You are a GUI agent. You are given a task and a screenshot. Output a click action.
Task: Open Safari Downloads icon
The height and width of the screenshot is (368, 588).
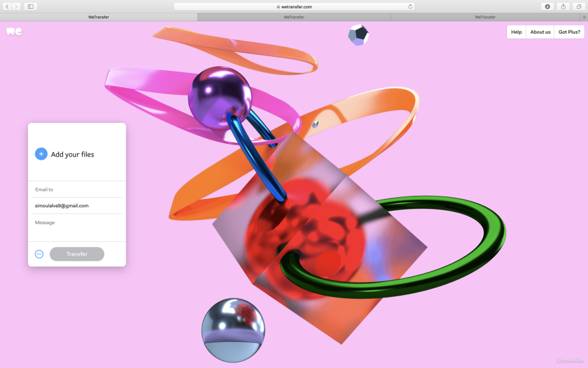547,6
